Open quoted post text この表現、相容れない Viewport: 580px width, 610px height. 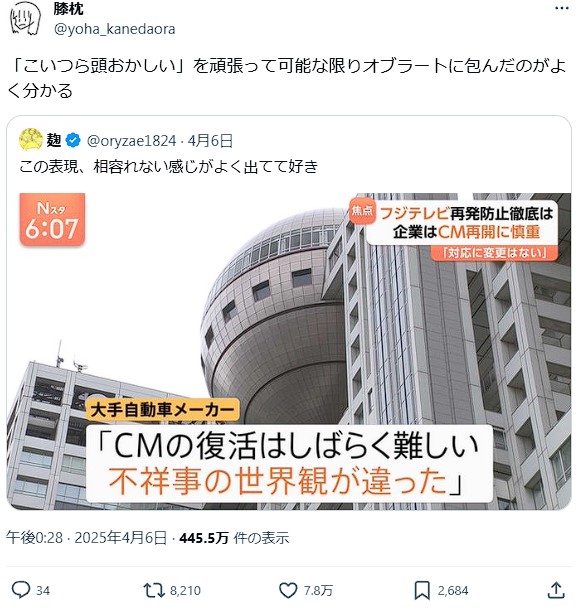click(168, 167)
